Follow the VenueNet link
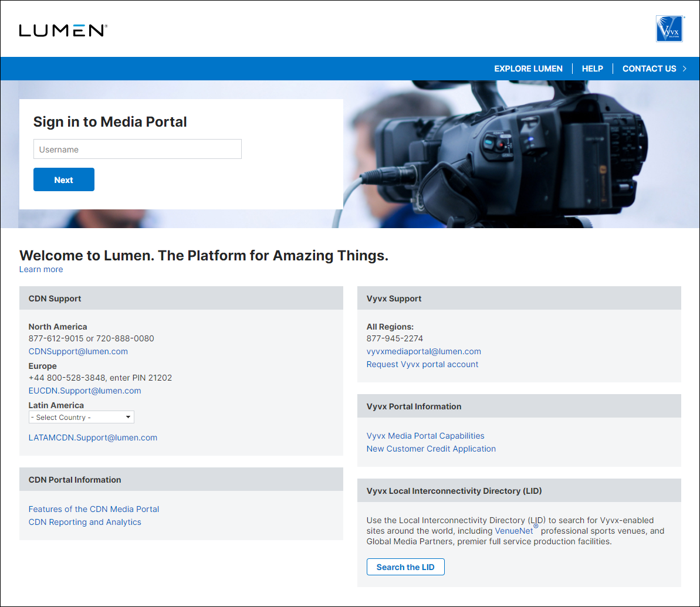Image resolution: width=700 pixels, height=607 pixels. 514,531
